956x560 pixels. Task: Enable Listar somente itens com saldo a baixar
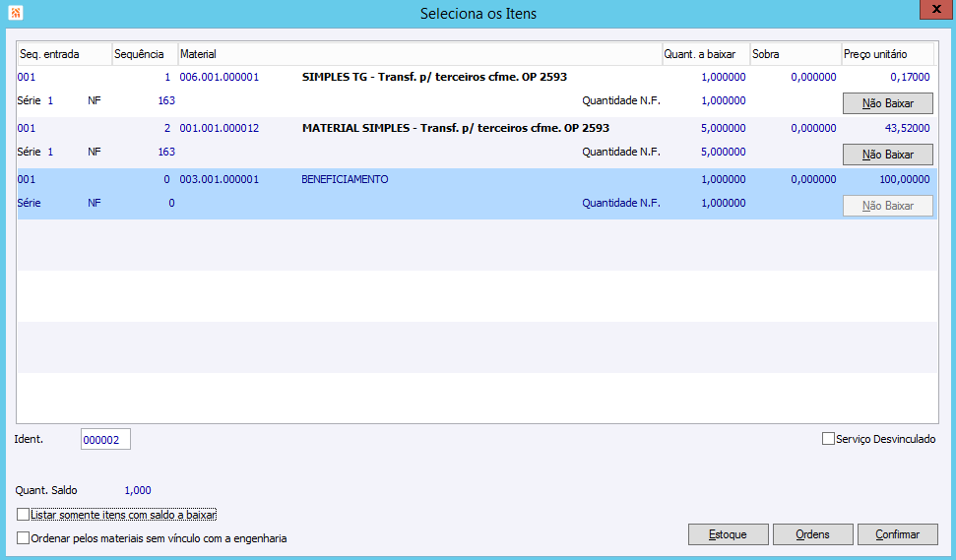tap(24, 515)
